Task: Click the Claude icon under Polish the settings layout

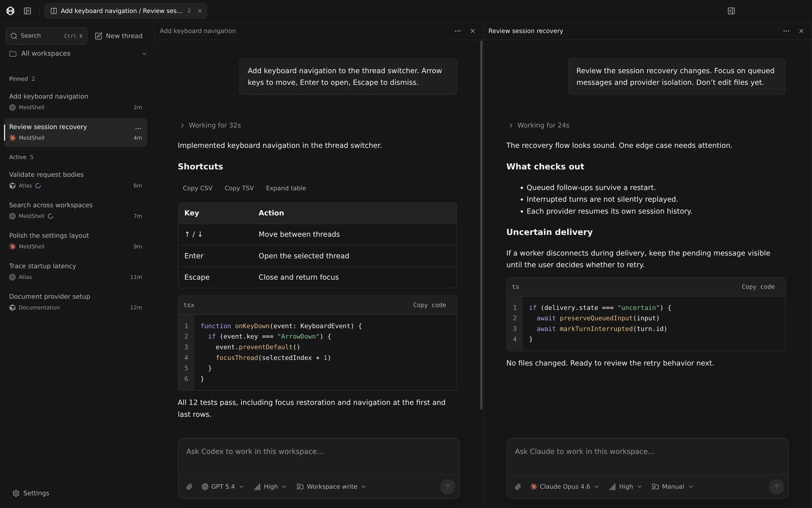Action: [x=12, y=247]
